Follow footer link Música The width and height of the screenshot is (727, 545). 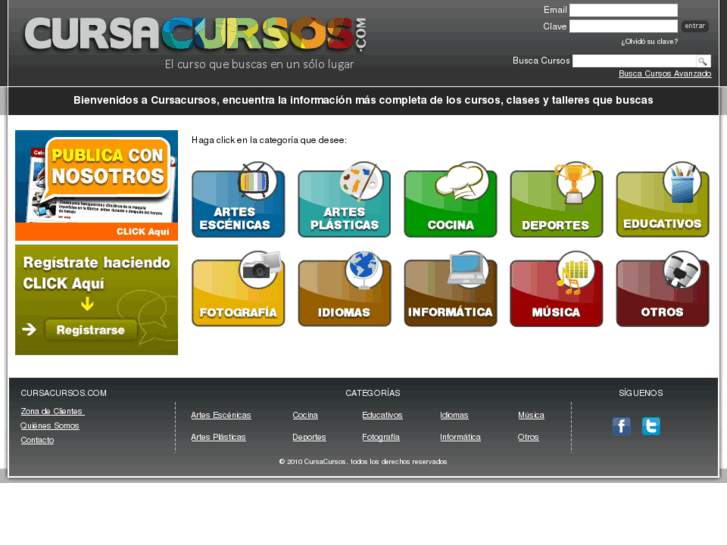click(531, 415)
